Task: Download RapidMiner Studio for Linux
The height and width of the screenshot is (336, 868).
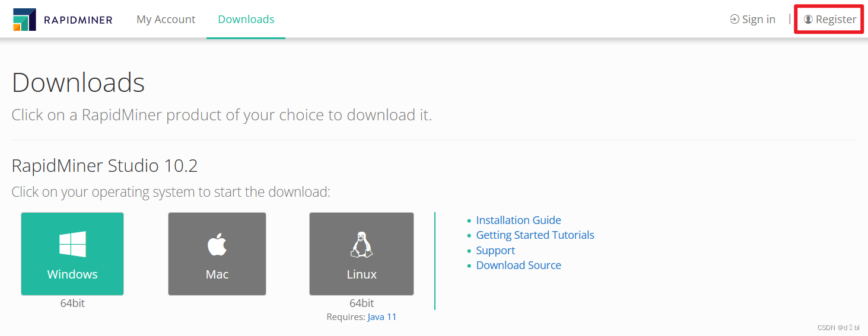Action: 361,254
